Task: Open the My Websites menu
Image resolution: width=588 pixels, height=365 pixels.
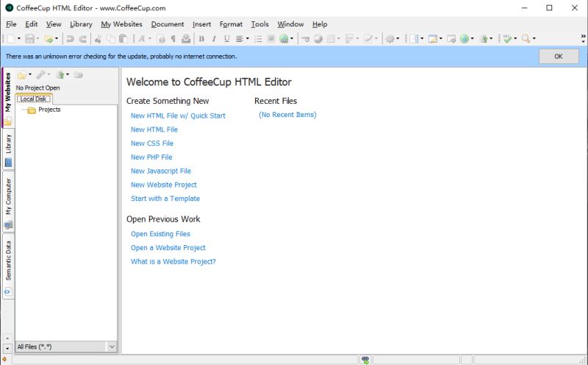Action: pyautogui.click(x=121, y=24)
